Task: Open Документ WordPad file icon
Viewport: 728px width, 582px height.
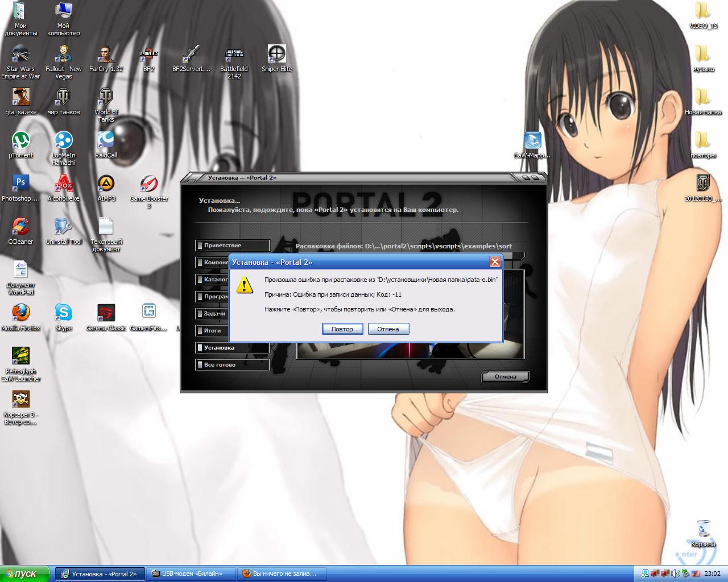Action: coord(20,278)
